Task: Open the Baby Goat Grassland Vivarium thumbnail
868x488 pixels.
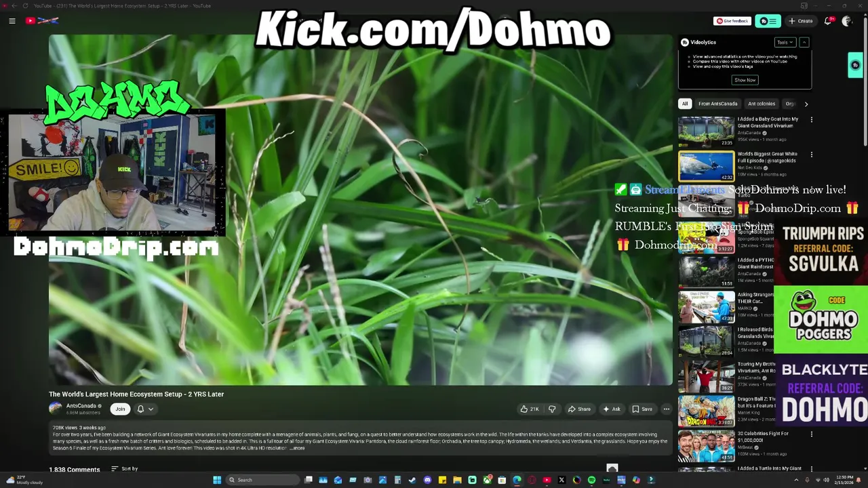Action: 706,131
